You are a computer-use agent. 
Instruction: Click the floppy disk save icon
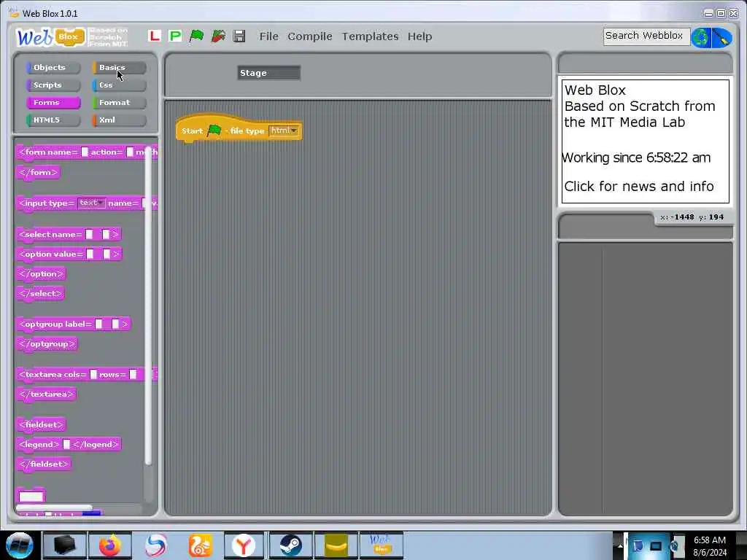239,36
